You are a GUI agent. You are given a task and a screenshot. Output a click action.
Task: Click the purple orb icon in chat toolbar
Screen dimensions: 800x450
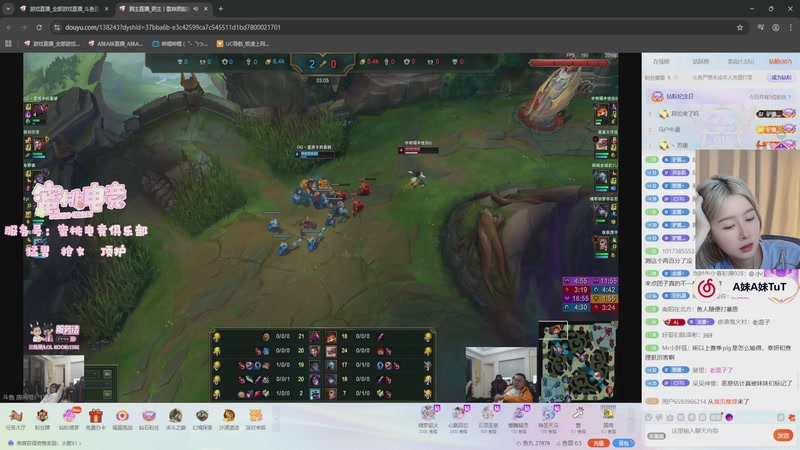[730, 417]
